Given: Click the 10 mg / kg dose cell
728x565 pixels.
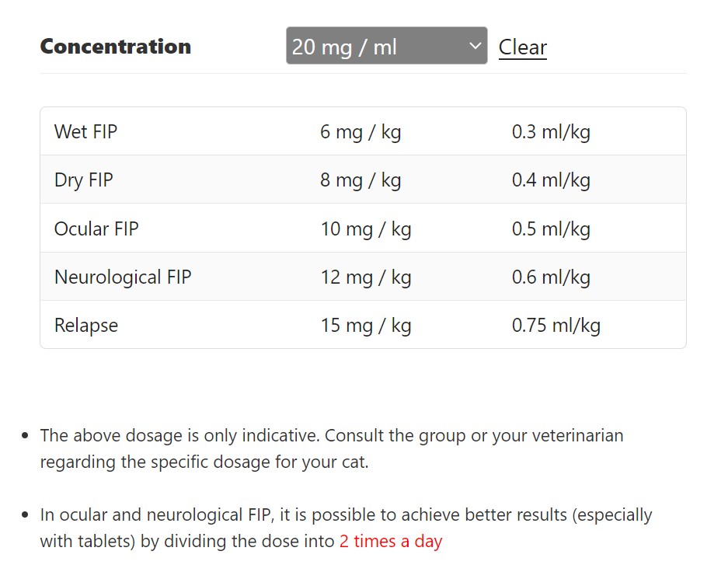Looking at the screenshot, I should tap(366, 229).
